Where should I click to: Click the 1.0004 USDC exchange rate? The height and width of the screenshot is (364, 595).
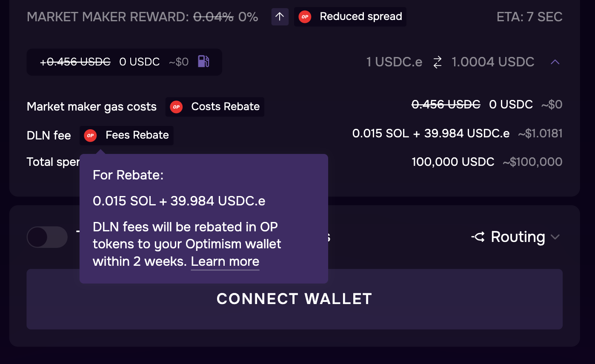492,62
